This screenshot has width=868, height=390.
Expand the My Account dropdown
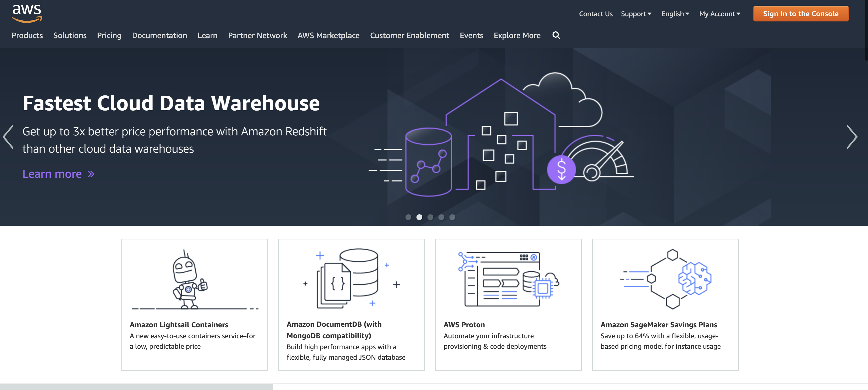pyautogui.click(x=719, y=14)
